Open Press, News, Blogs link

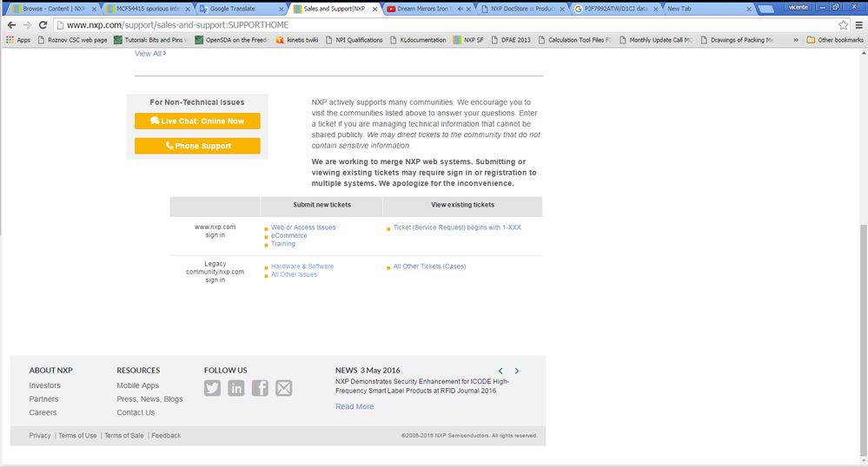click(x=149, y=399)
